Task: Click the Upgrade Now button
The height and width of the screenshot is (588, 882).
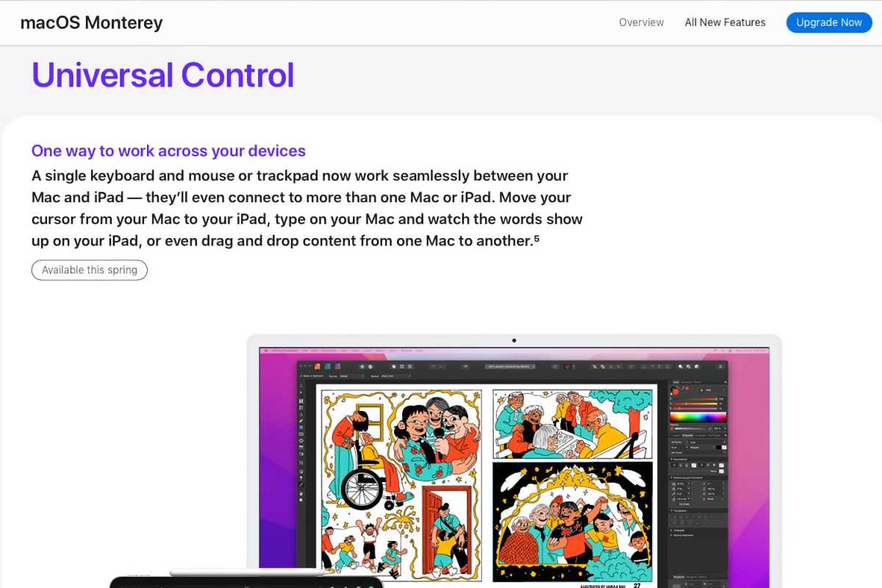Action: tap(829, 22)
